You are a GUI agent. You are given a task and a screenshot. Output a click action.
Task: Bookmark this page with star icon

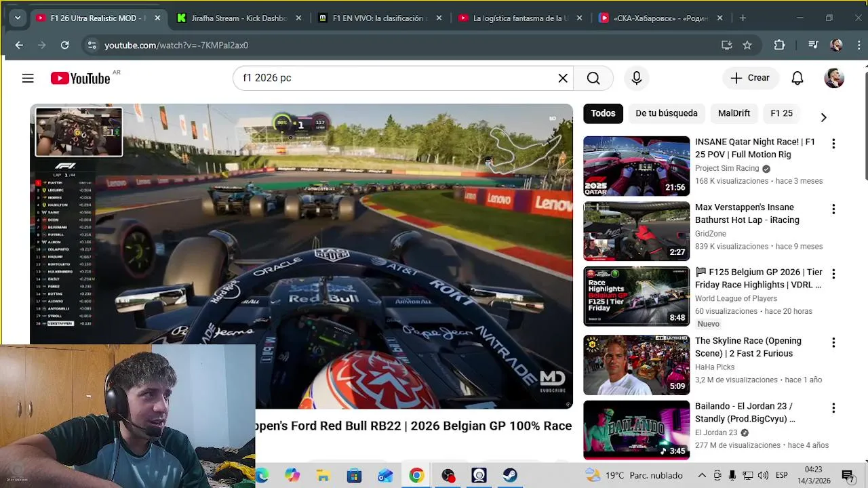[747, 45]
